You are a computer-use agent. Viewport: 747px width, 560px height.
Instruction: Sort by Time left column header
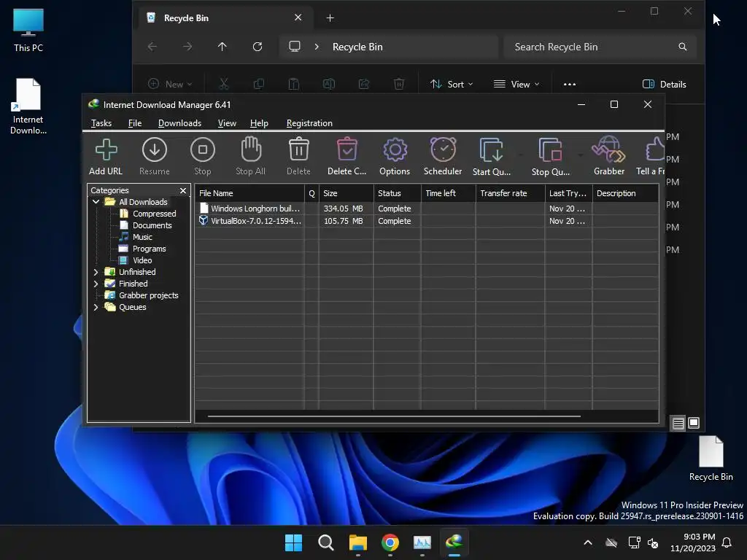[449, 193]
